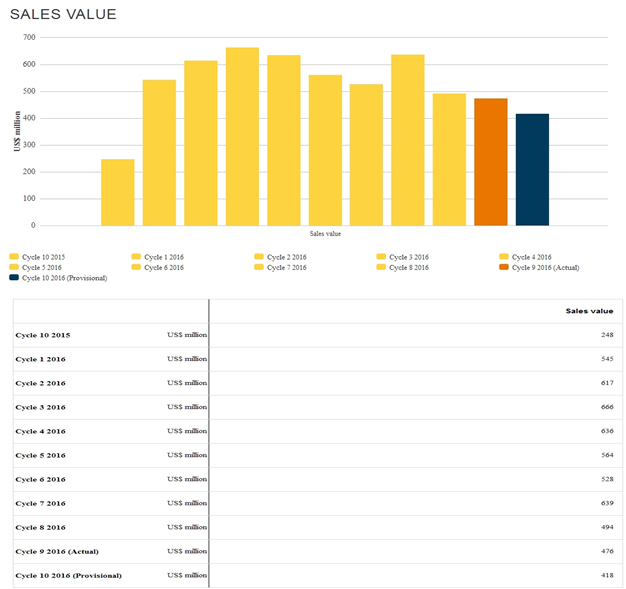Click 'Cycle 5 2016' table row label
This screenshot has height=589, width=626.
point(40,455)
